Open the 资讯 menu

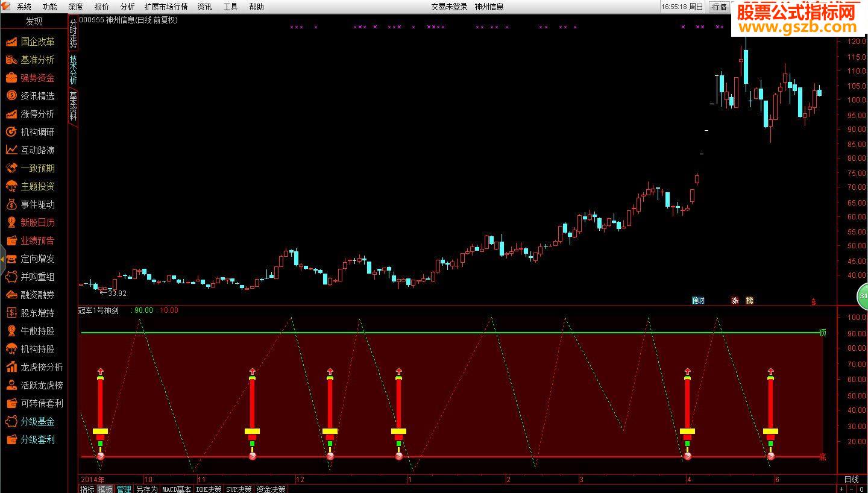coord(204,7)
